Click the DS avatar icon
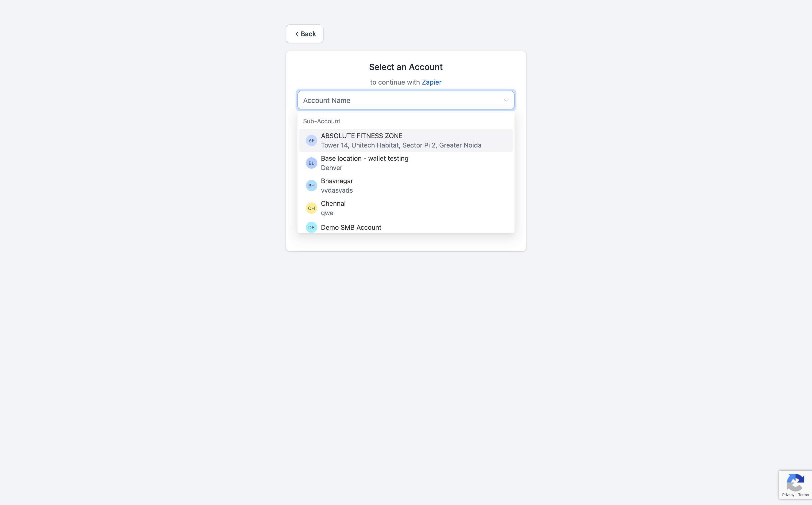The width and height of the screenshot is (812, 505). tap(311, 227)
